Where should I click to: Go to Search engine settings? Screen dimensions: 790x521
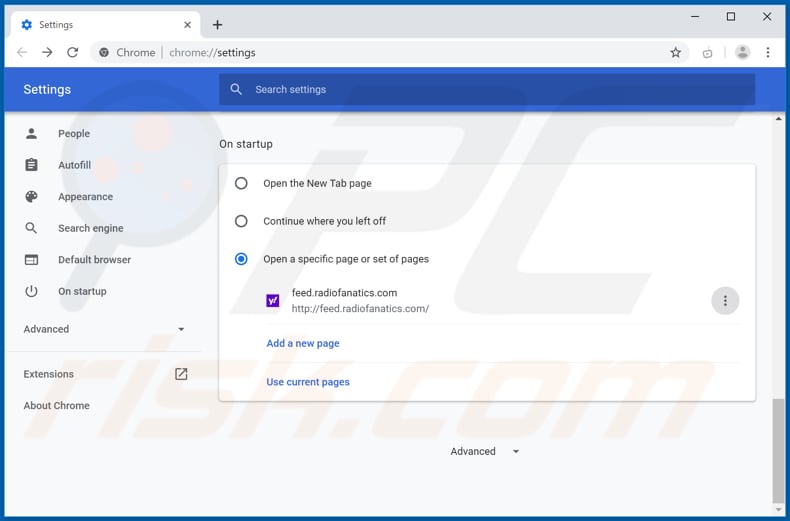pyautogui.click(x=91, y=228)
